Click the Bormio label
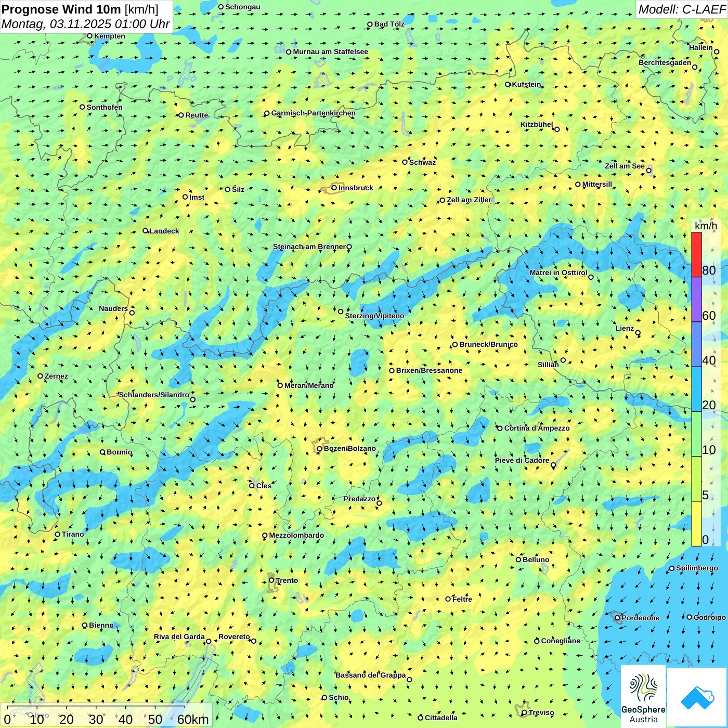Viewport: 728px width, 728px height. coord(120,452)
